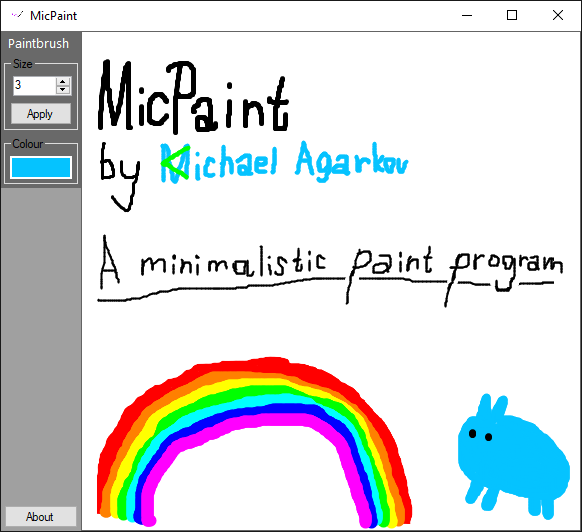Image resolution: width=582 pixels, height=532 pixels.
Task: Click the Colour group label
Action: [x=28, y=144]
